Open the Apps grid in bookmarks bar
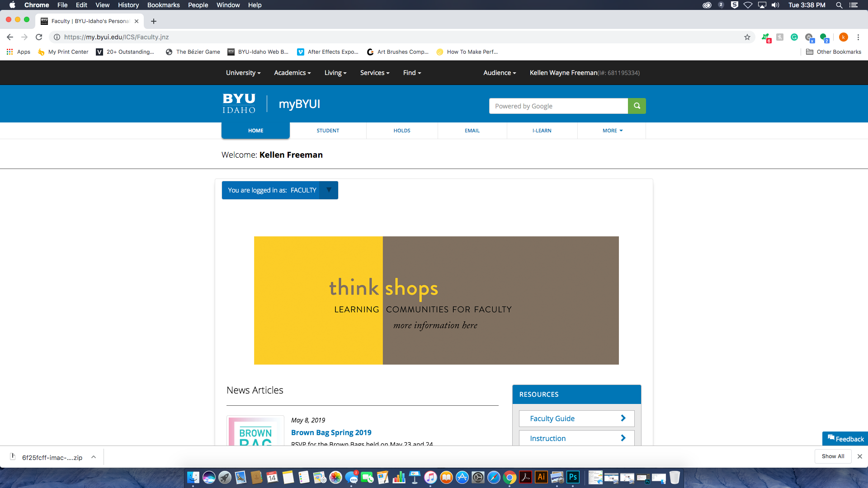 (x=19, y=52)
